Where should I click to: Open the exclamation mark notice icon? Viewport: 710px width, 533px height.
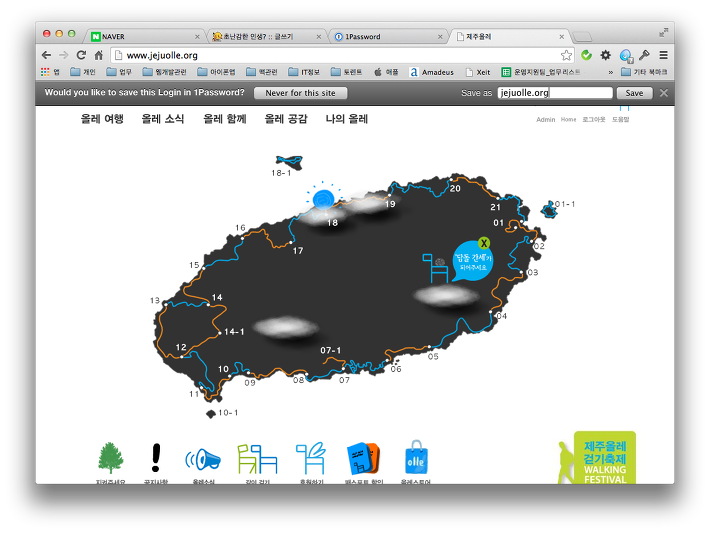(x=156, y=457)
